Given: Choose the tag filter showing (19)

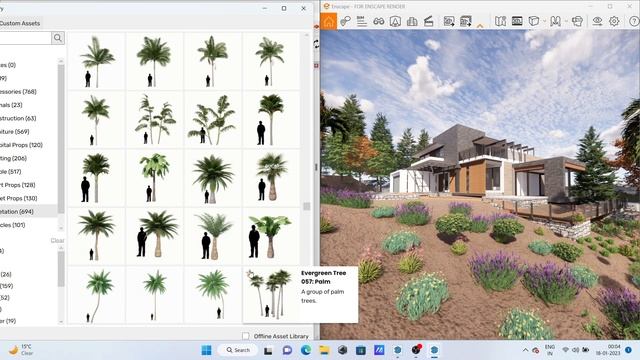Looking at the screenshot, I should pos(8,321).
